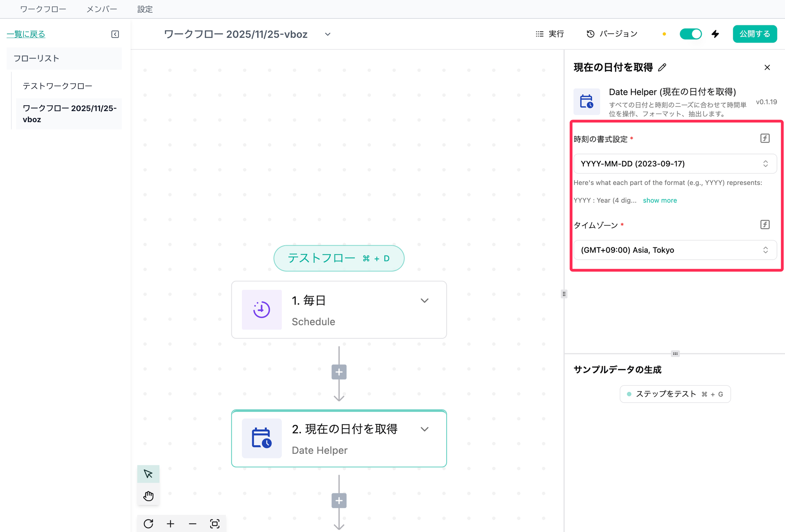The height and width of the screenshot is (532, 785).
Task: Expand the workflow title chevron
Action: pos(328,34)
